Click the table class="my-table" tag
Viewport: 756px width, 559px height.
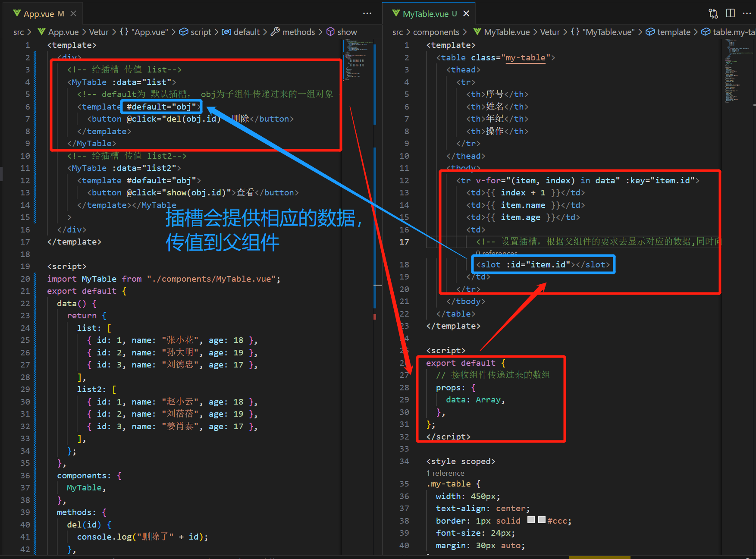(496, 58)
